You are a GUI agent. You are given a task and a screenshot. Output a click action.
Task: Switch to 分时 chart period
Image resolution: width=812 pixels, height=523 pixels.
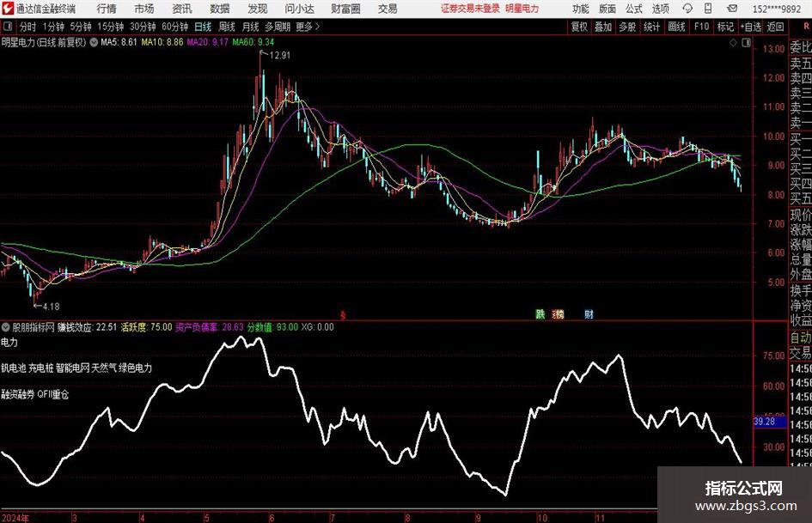click(x=28, y=27)
